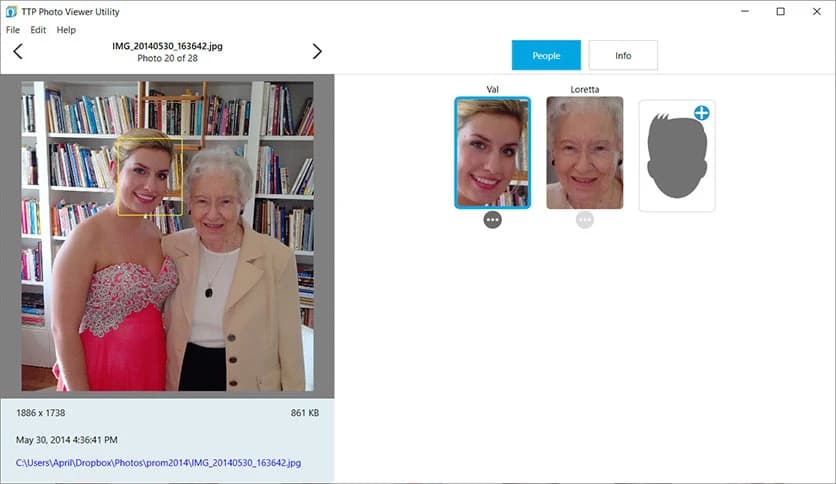The height and width of the screenshot is (484, 836).
Task: Select Loretta's face thumbnail
Action: pos(584,152)
